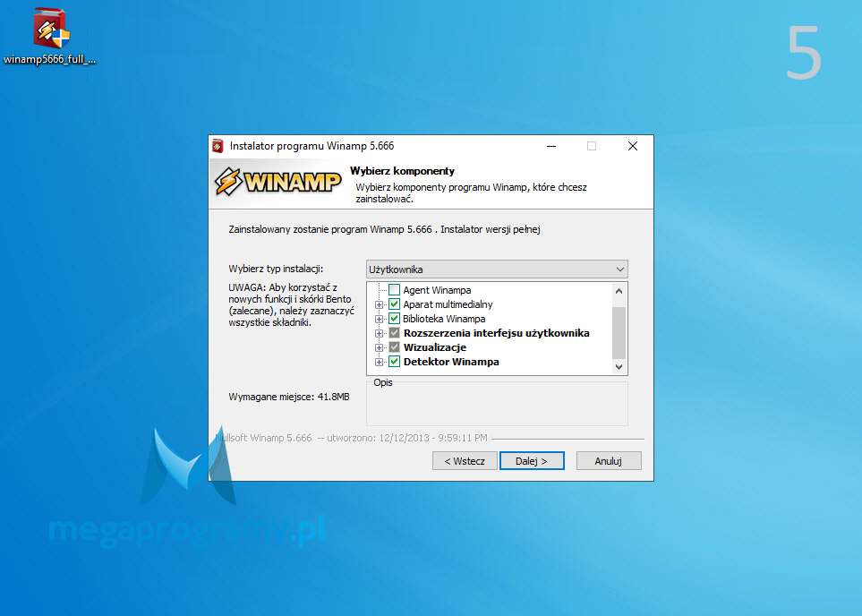
Task: Cancel installation with the Anuluj button
Action: [609, 461]
